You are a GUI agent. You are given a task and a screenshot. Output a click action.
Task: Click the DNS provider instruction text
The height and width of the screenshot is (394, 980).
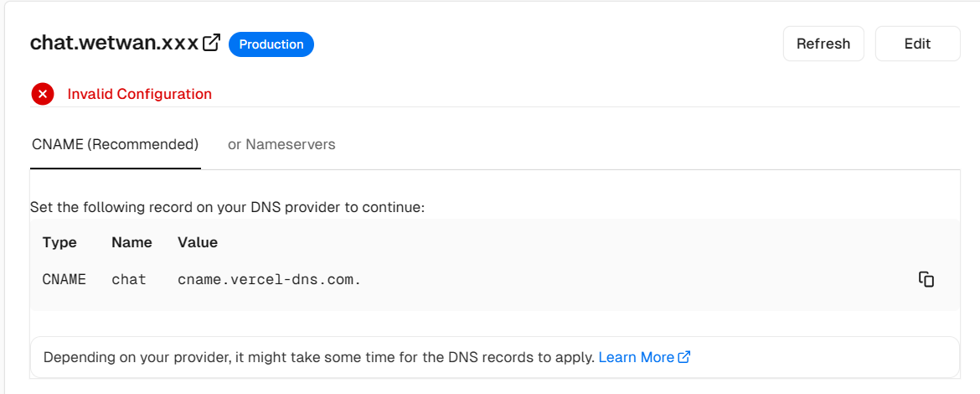pyautogui.click(x=228, y=207)
